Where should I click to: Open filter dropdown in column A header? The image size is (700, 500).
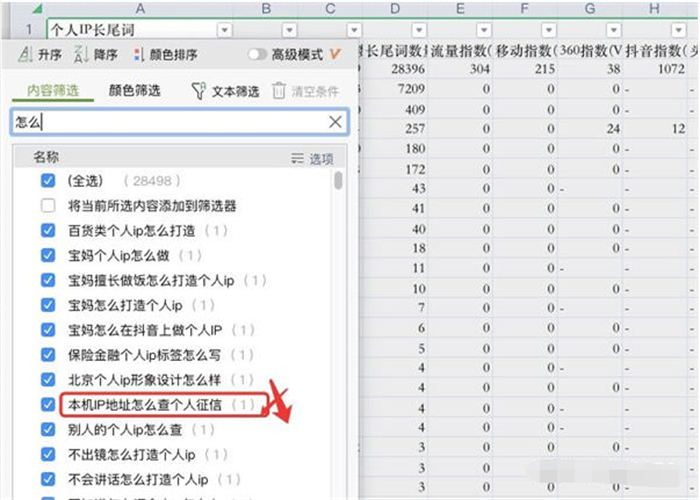(x=225, y=30)
